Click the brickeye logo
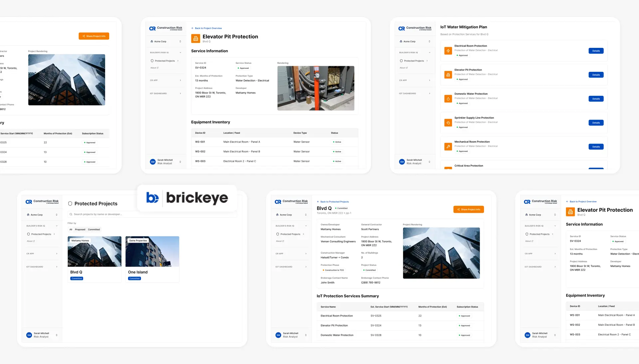This screenshot has width=639, height=364. pos(187,198)
